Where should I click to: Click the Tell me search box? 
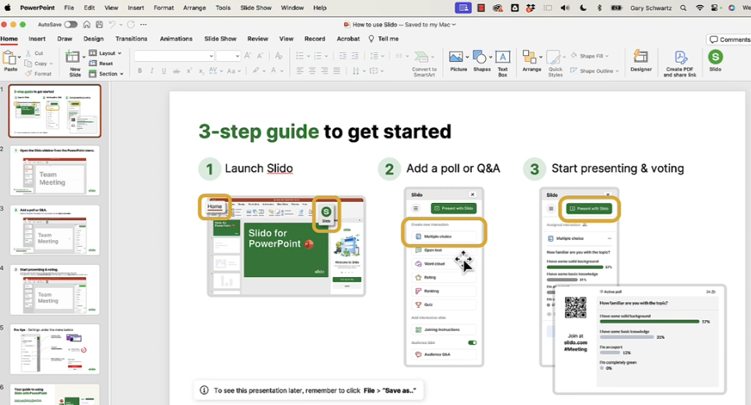(384, 39)
